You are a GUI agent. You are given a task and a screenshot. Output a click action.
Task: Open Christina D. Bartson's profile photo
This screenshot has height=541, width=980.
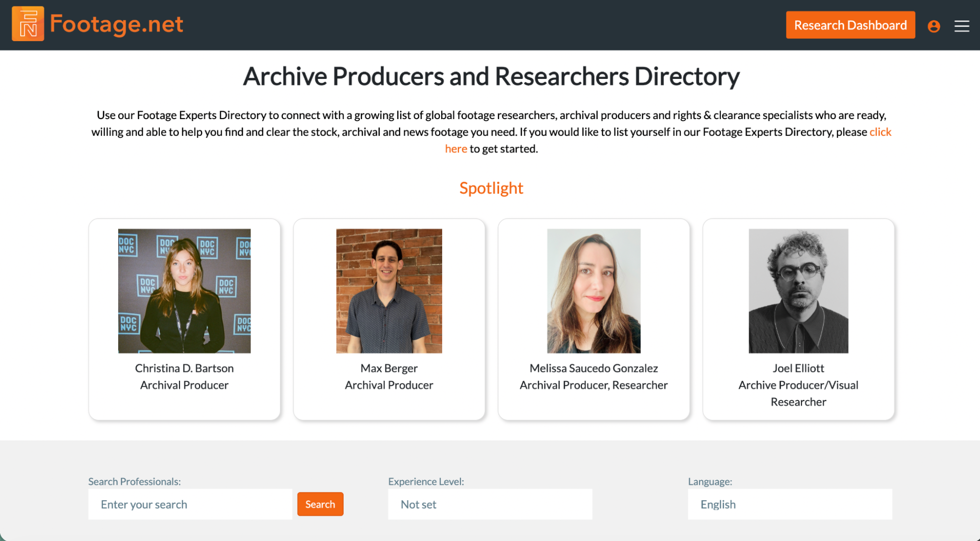click(184, 291)
